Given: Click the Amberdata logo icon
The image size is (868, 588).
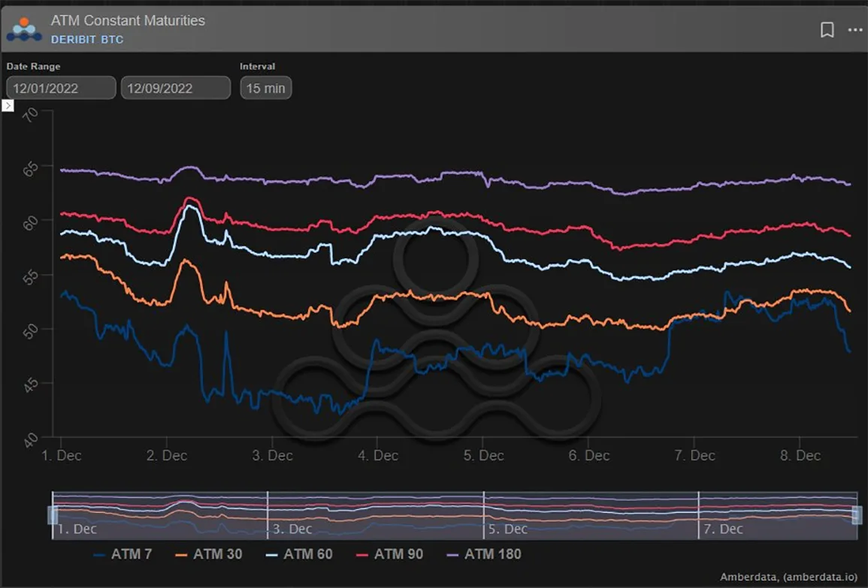Looking at the screenshot, I should (x=24, y=29).
